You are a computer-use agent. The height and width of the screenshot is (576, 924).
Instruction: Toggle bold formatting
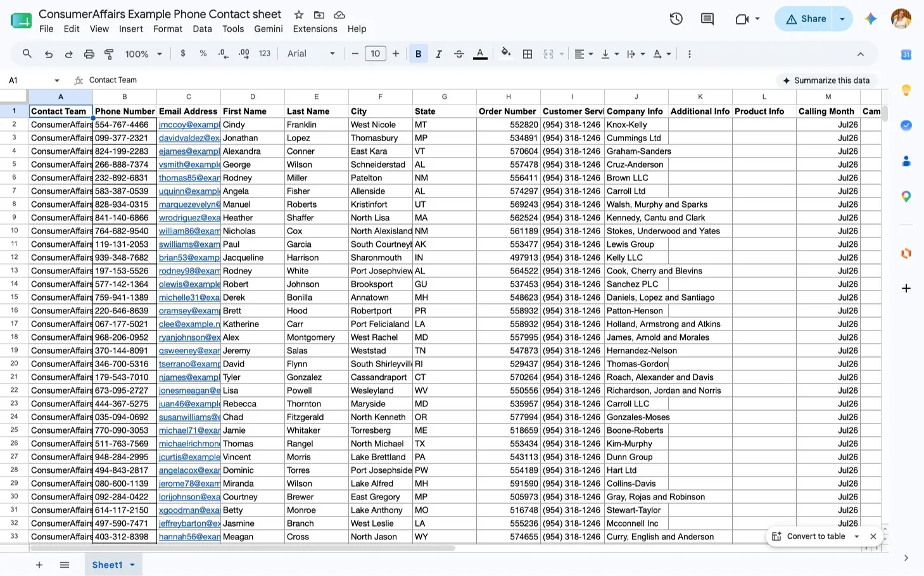(x=418, y=54)
